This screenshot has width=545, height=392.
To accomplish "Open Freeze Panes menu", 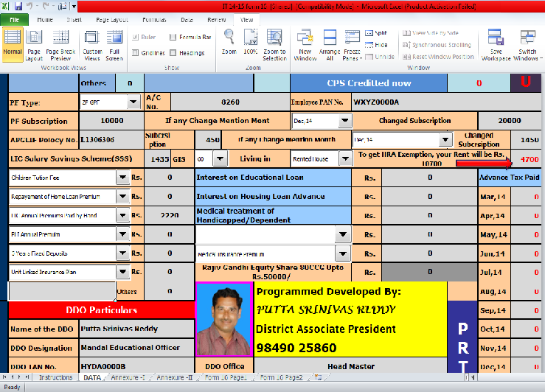I will click(352, 46).
